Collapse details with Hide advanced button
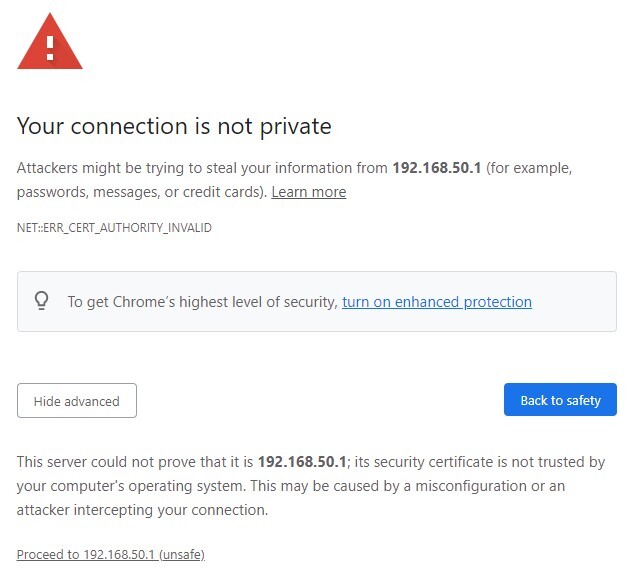Screen dimensions: 635x579 pyautogui.click(x=77, y=401)
